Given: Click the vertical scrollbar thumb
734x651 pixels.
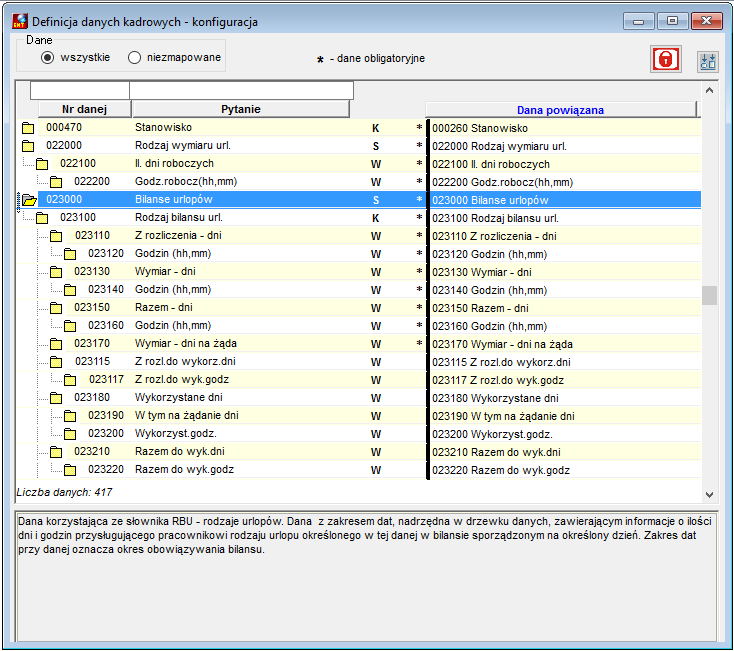Looking at the screenshot, I should click(709, 295).
